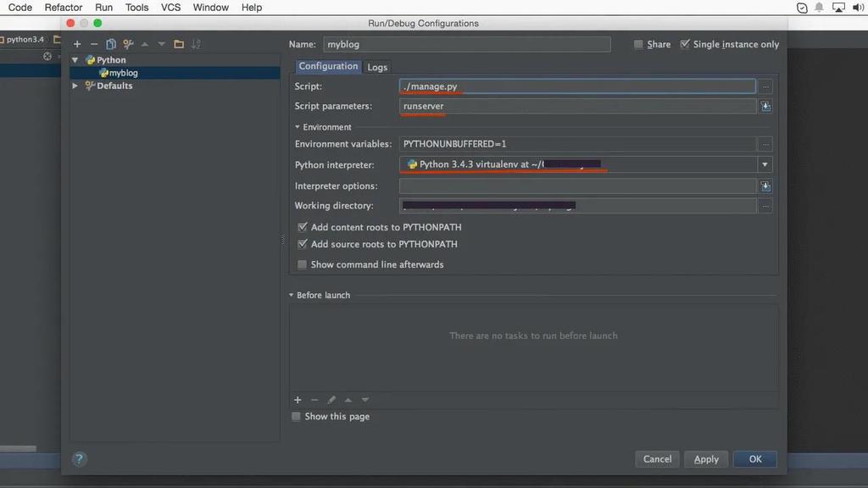
Task: Move the configuration up in the list
Action: point(145,43)
